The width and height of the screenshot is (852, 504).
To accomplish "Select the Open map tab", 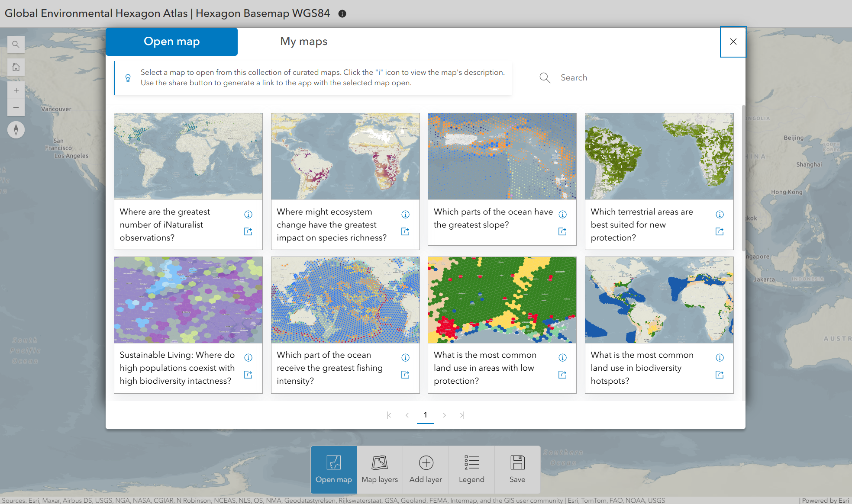I will [x=171, y=42].
